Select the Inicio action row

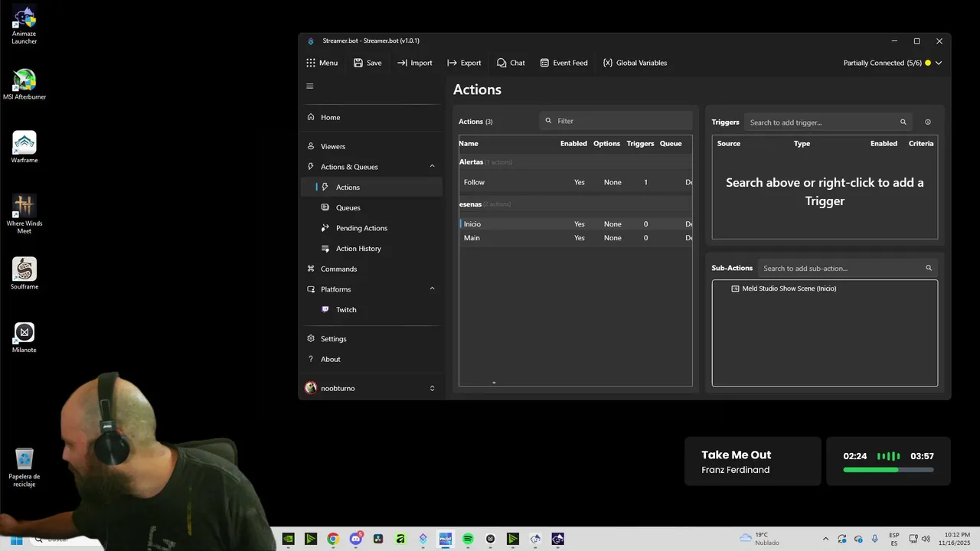(575, 224)
